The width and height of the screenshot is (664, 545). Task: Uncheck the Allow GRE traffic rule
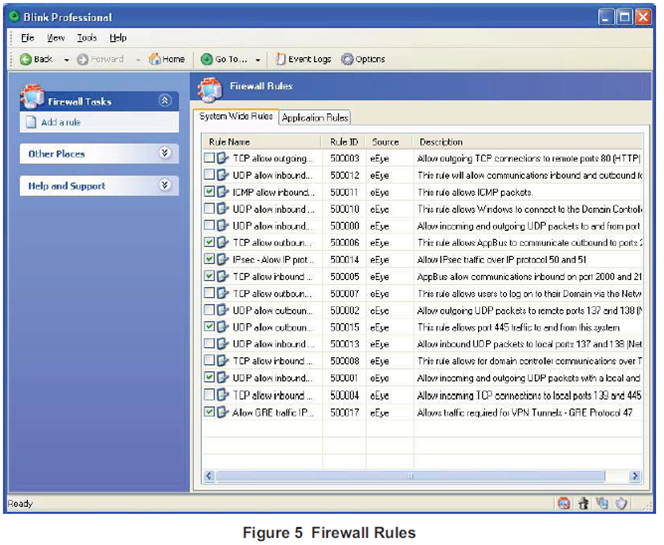[x=209, y=412]
